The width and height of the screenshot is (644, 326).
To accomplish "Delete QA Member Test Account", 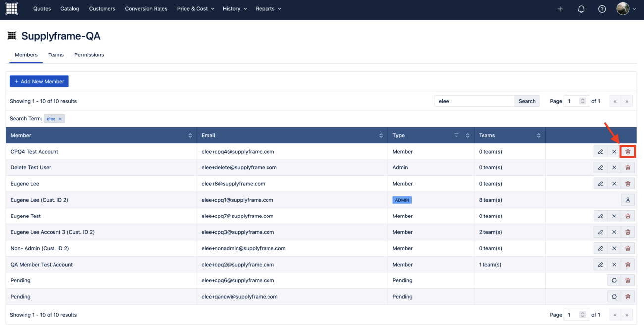I will [x=628, y=264].
